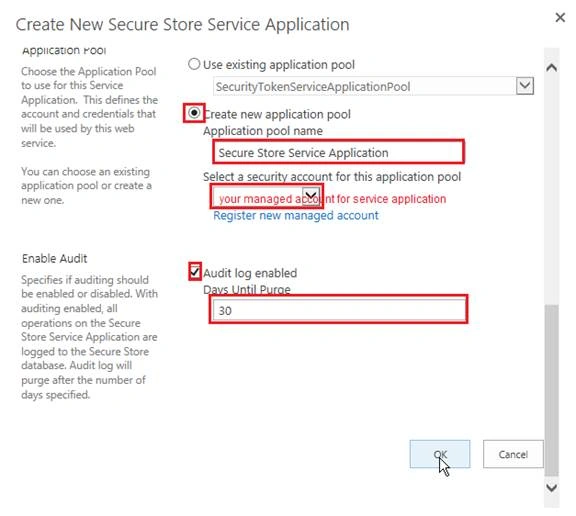The image size is (576, 516).
Task: Click the 'Use existing application pool' label text
Action: tap(279, 65)
